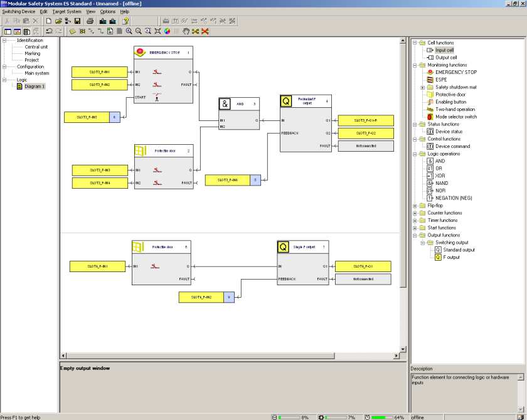Select NEGATION (NEG) in catalog
The width and height of the screenshot is (527, 420).
tap(454, 197)
